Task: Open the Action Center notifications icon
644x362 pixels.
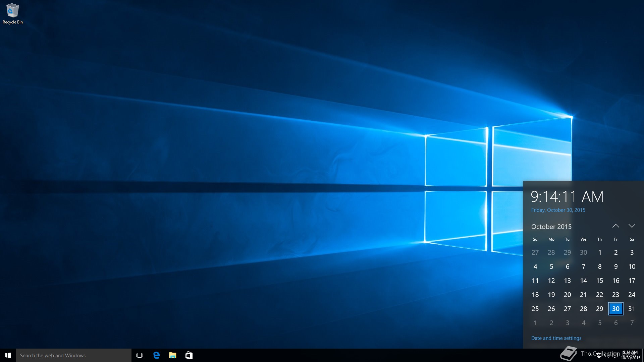Action: click(x=615, y=355)
